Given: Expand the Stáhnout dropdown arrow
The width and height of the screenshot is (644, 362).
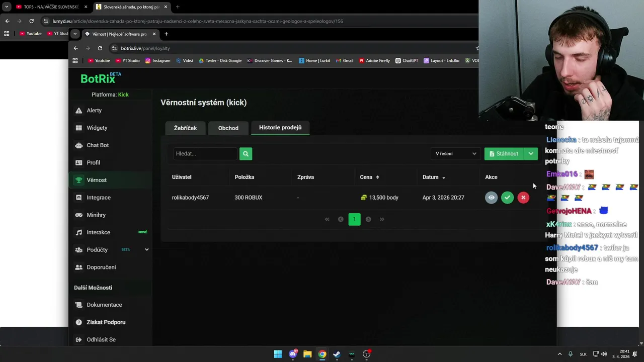Looking at the screenshot, I should tap(531, 153).
